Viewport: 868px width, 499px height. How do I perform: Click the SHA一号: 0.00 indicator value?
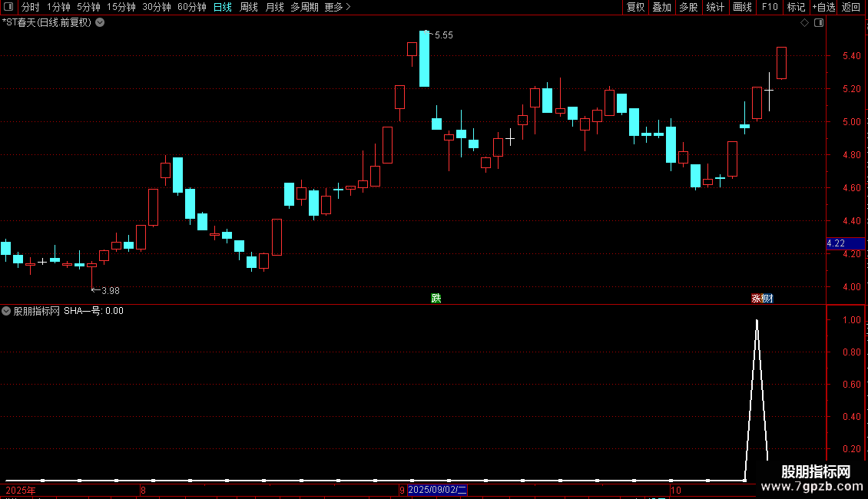click(94, 311)
